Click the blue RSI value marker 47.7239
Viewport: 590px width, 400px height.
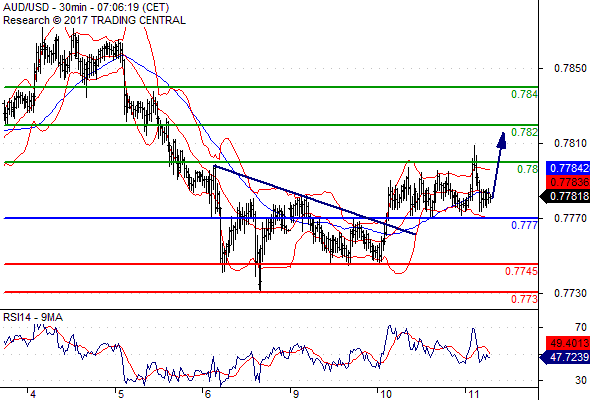pyautogui.click(x=565, y=357)
